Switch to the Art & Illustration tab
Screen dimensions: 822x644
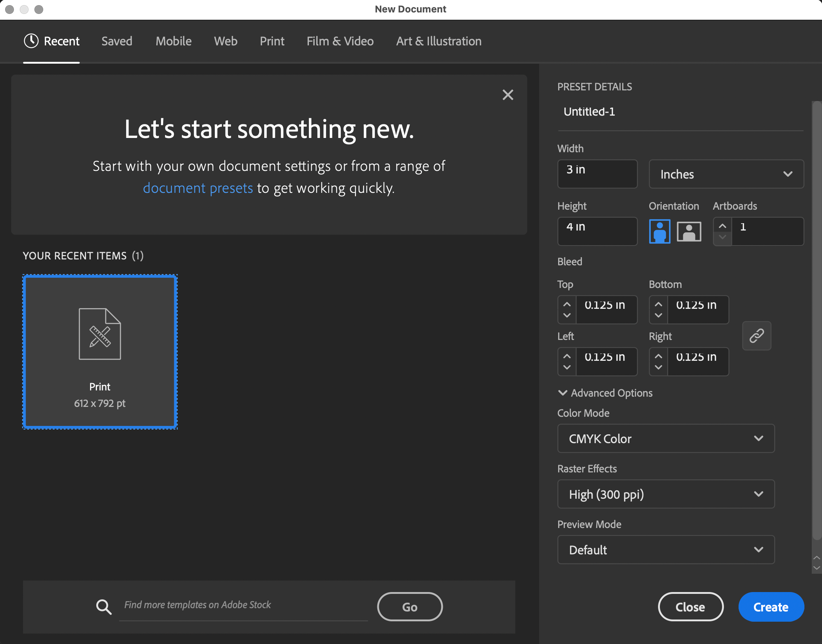point(438,41)
